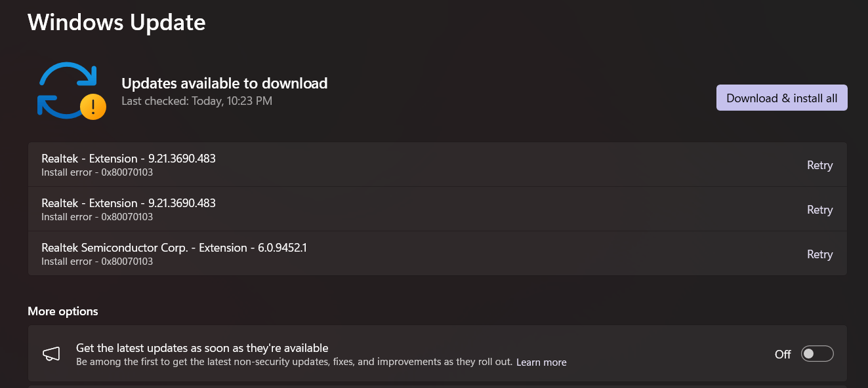The width and height of the screenshot is (868, 388).
Task: Retry the second Realtek 9.21.3690.483 extension update
Action: click(x=819, y=210)
